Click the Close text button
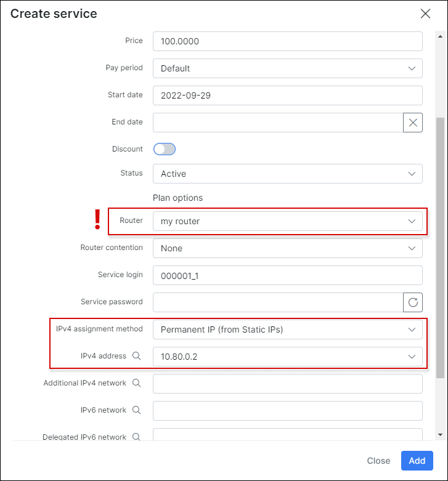The image size is (448, 481). (378, 461)
